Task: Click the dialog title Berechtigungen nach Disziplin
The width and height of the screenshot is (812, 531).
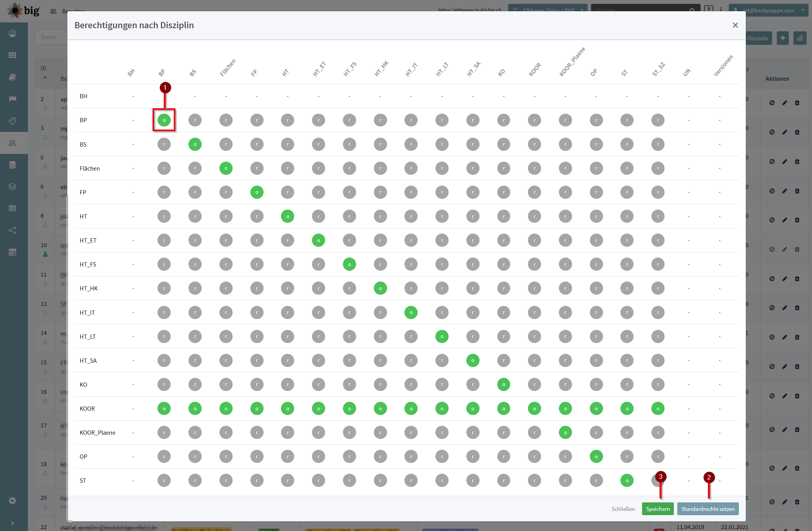Action: coord(134,25)
